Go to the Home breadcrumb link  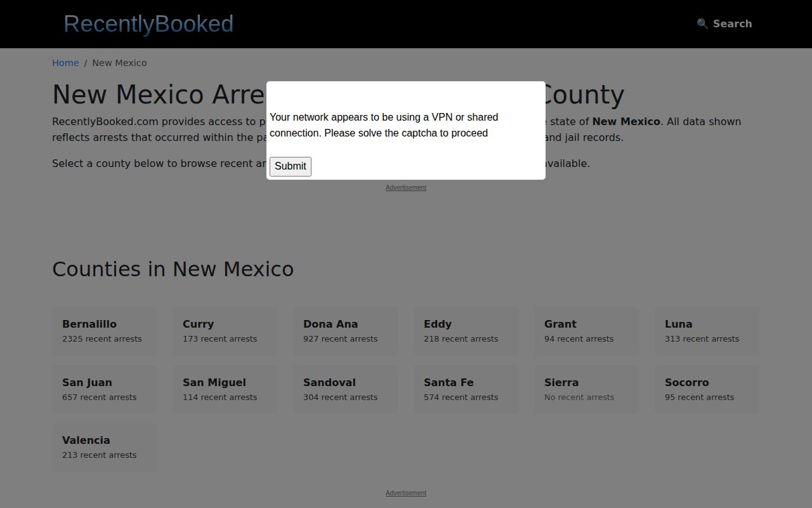tap(65, 63)
